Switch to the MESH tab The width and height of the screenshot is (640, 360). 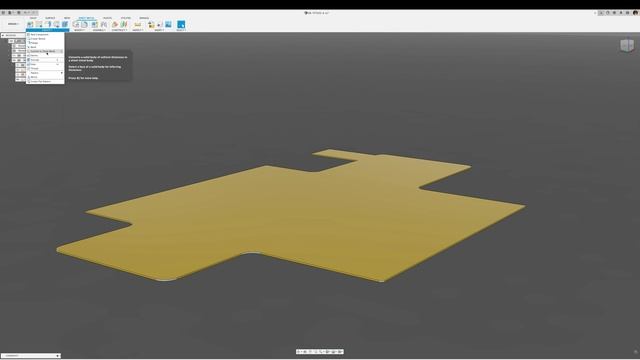[67, 18]
